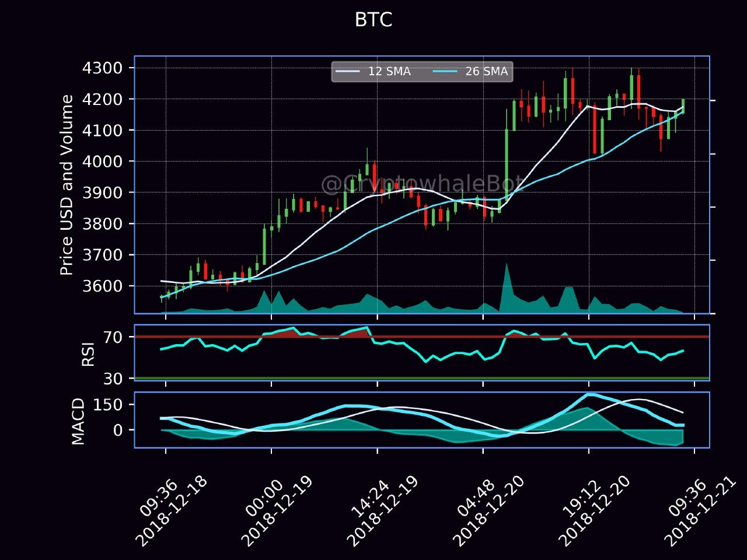Click the 3800 price axis label
This screenshot has height=560, width=747.
104,224
